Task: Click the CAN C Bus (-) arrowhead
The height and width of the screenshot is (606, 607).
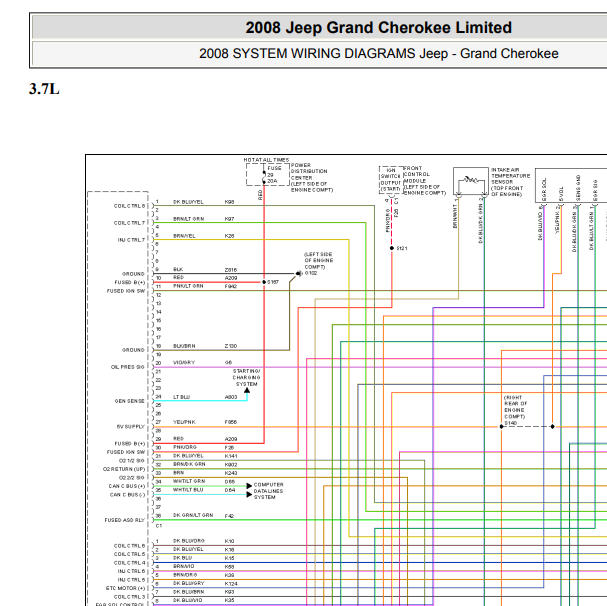Action: (249, 494)
